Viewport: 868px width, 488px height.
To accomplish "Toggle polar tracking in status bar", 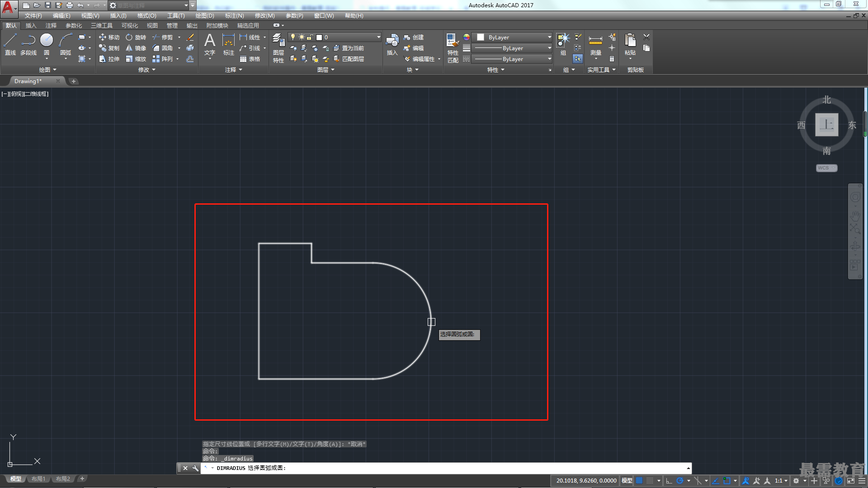I will [x=679, y=481].
